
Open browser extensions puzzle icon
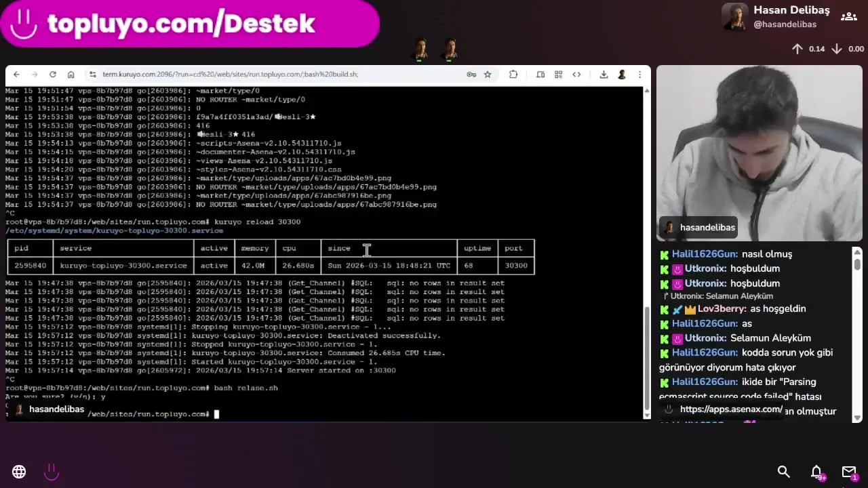[513, 75]
